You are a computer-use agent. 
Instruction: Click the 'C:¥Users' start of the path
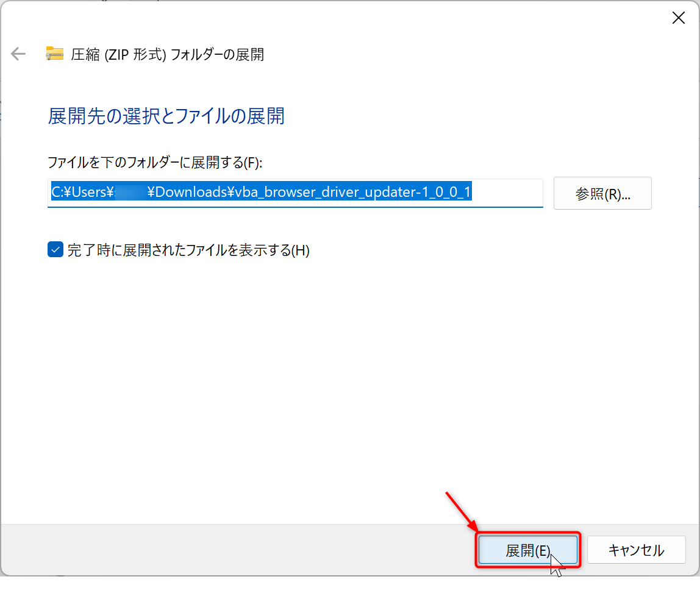[78, 193]
